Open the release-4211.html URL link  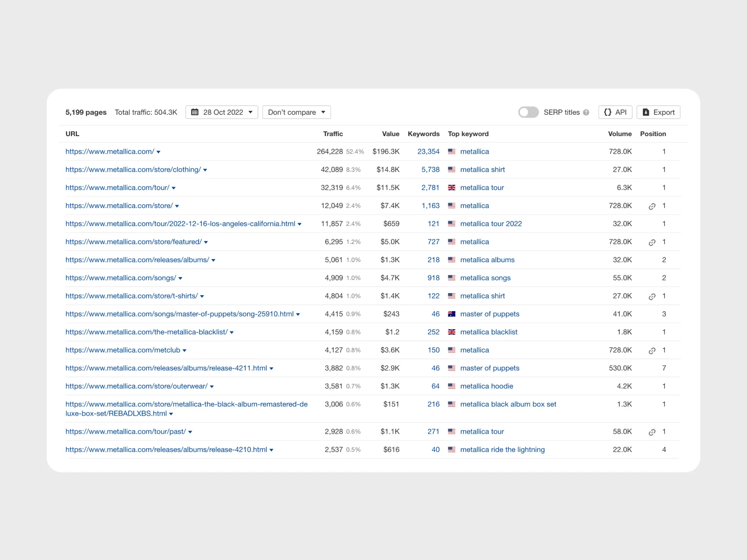pos(166,368)
